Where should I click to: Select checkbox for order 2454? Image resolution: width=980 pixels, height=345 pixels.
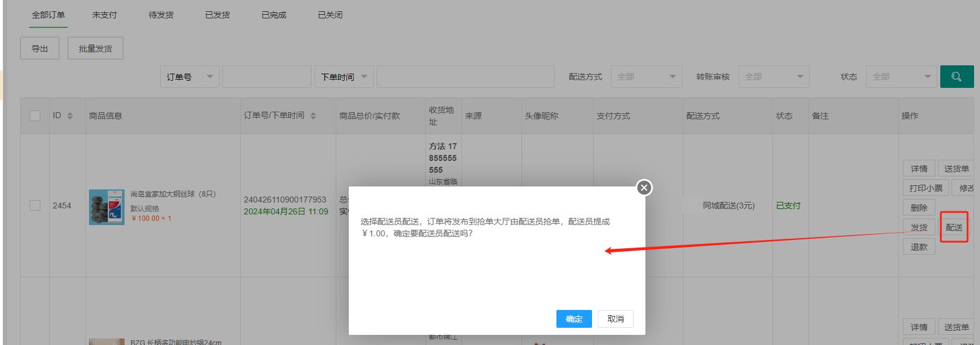pyautogui.click(x=35, y=205)
